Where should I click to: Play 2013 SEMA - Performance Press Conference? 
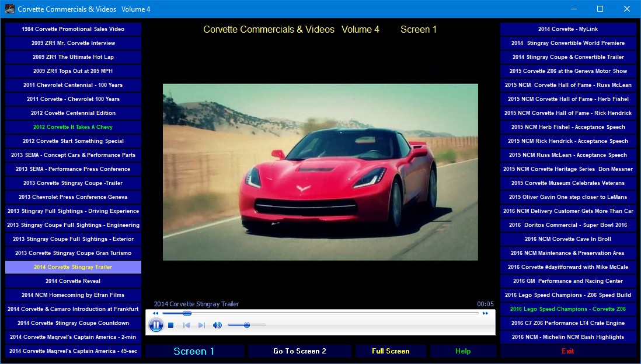(73, 169)
